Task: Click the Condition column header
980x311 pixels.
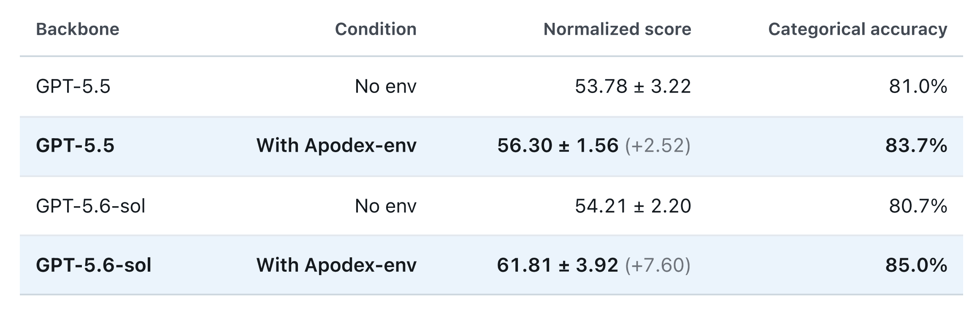Action: 376,29
